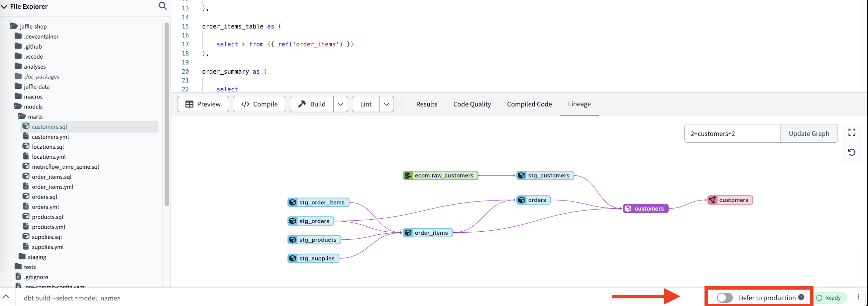
Task: Toggle the Defer to production switch
Action: [724, 298]
